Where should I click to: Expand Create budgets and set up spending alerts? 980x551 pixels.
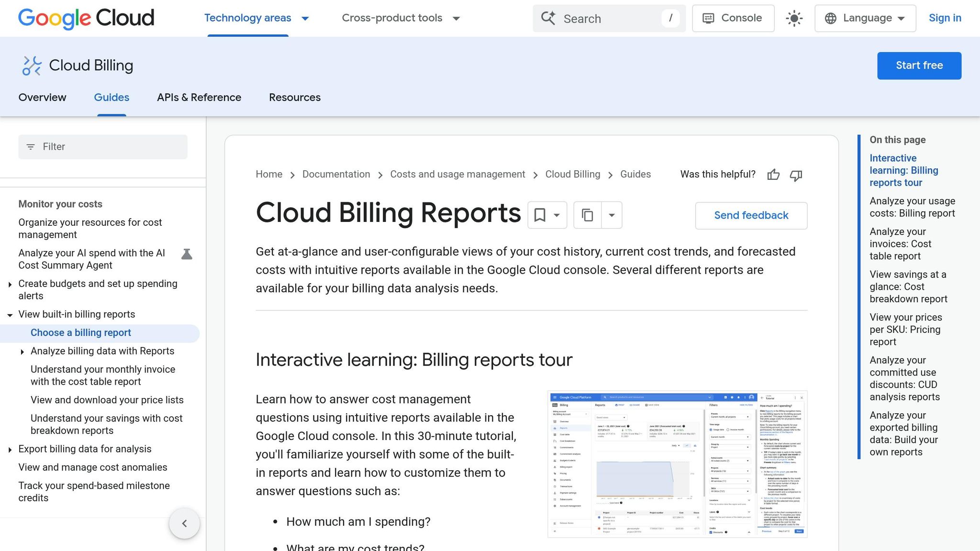click(10, 285)
